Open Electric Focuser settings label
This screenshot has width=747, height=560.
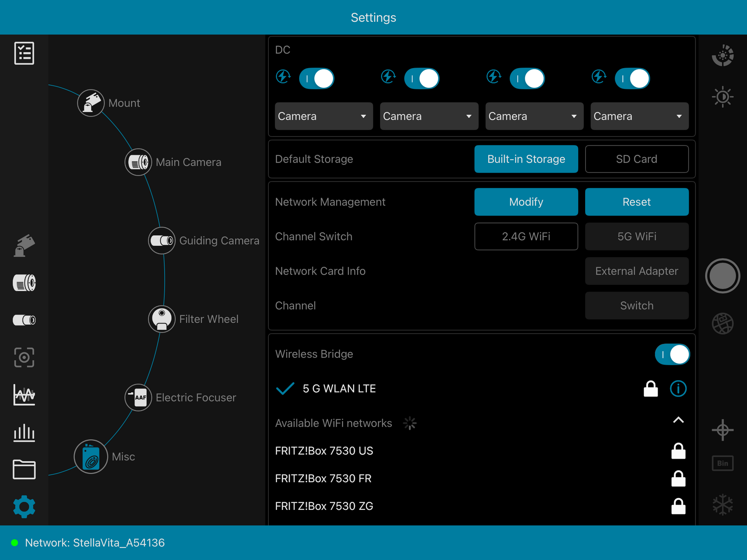point(196,397)
